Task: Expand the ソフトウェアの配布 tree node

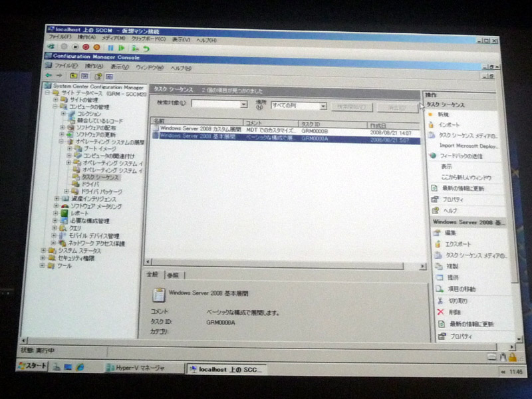Action: (x=62, y=127)
